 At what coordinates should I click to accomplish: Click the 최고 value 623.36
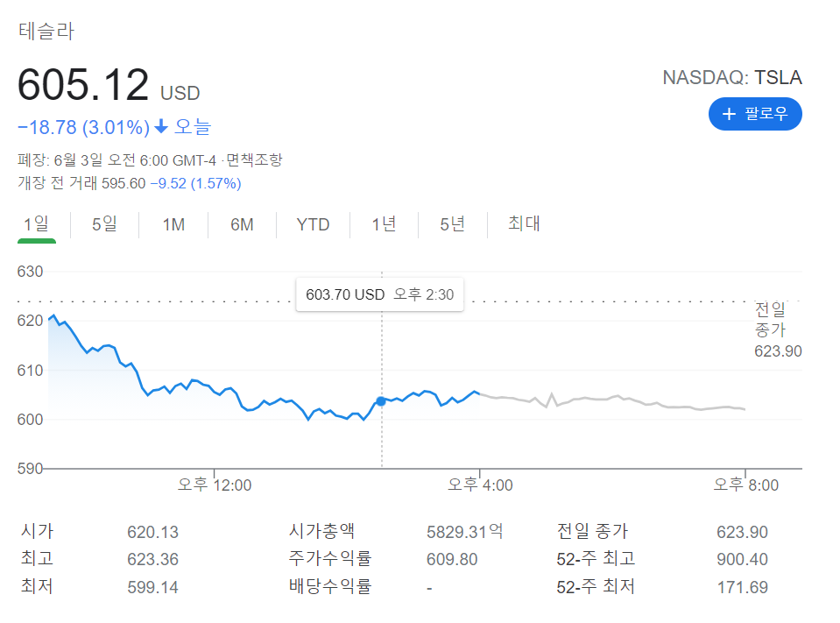pos(152,559)
